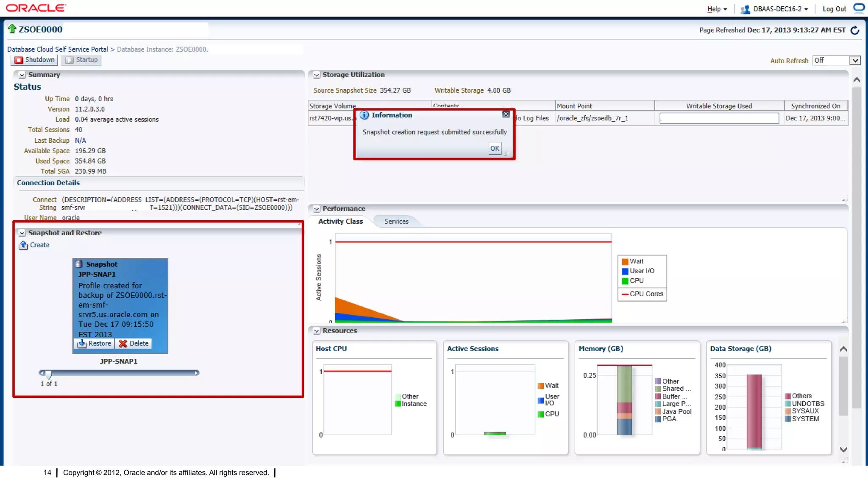Image resolution: width=868 pixels, height=488 pixels.
Task: Collapse the Snapshot and Restore section
Action: [22, 233]
